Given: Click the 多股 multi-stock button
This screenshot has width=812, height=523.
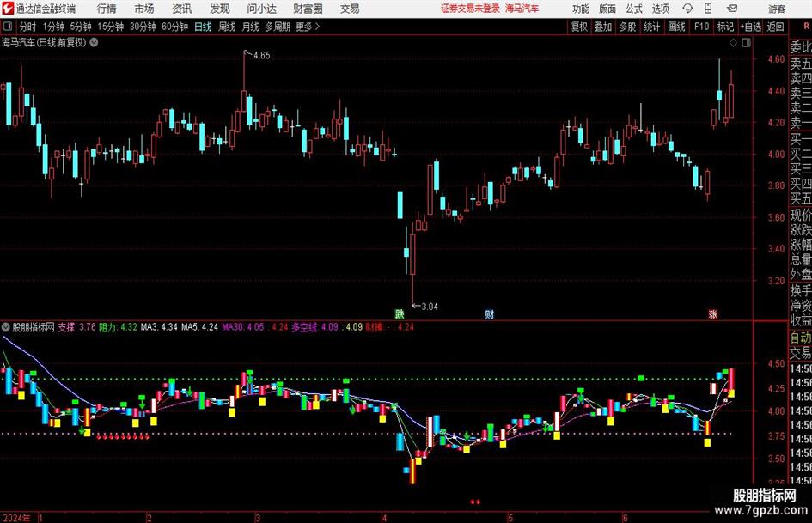Looking at the screenshot, I should 627,27.
